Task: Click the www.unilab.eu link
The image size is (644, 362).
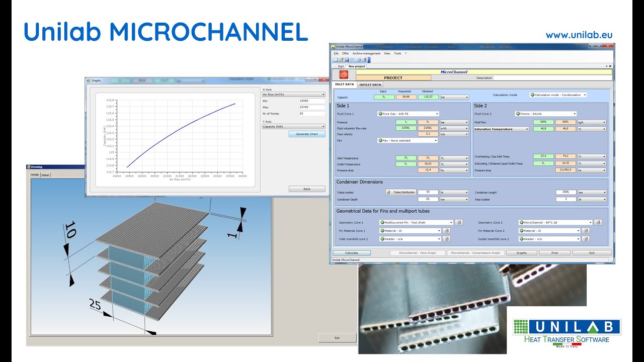Action: pyautogui.click(x=579, y=35)
